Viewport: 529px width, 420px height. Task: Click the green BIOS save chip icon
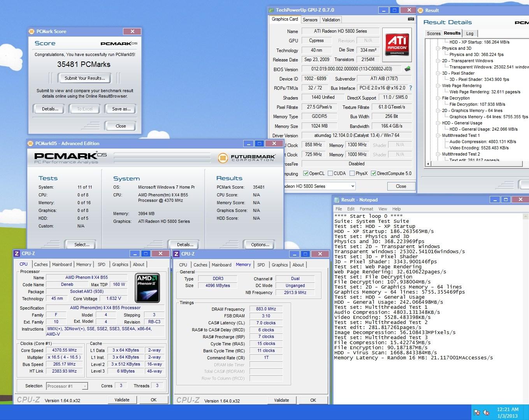tap(408, 69)
